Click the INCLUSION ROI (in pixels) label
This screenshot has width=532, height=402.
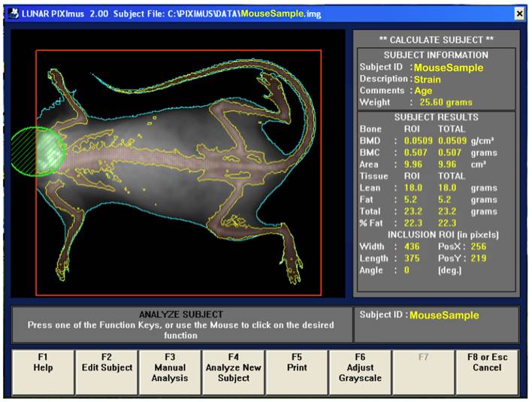[443, 234]
